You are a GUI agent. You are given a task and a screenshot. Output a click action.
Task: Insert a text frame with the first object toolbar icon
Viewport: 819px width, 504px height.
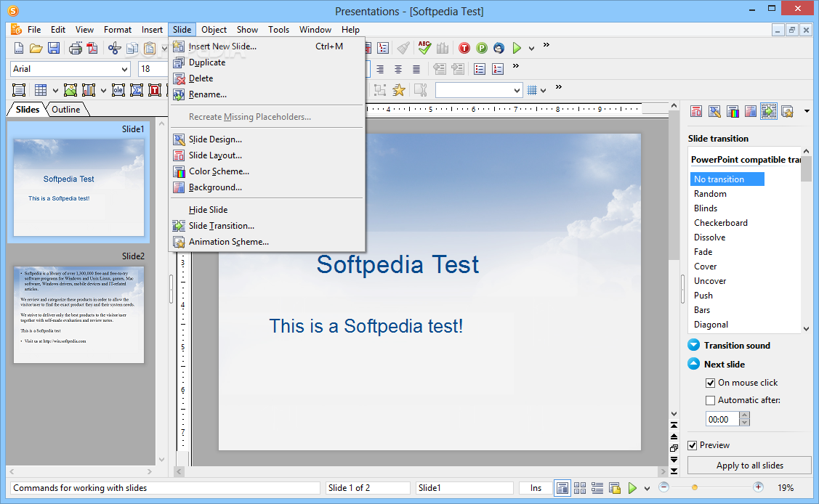point(19,90)
